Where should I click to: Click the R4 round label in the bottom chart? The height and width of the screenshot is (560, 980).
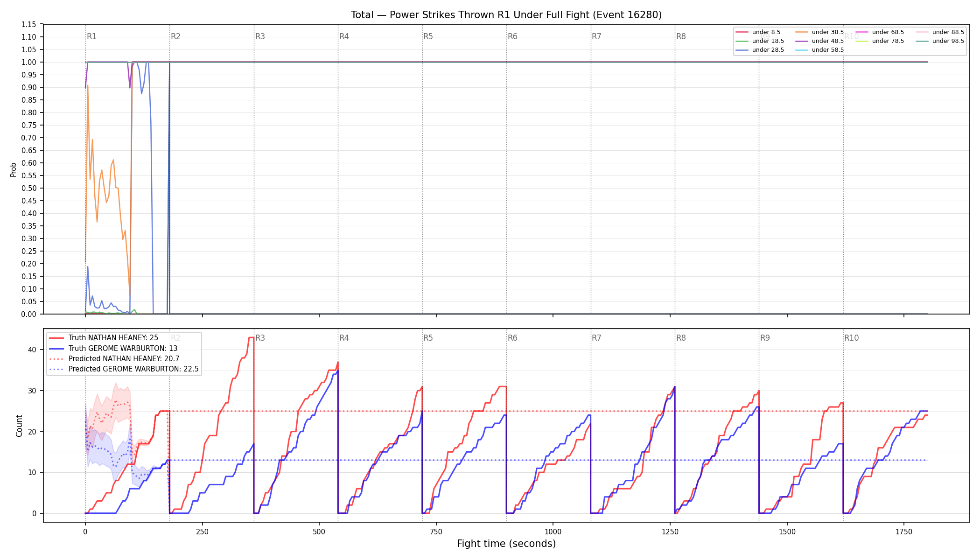coord(344,338)
